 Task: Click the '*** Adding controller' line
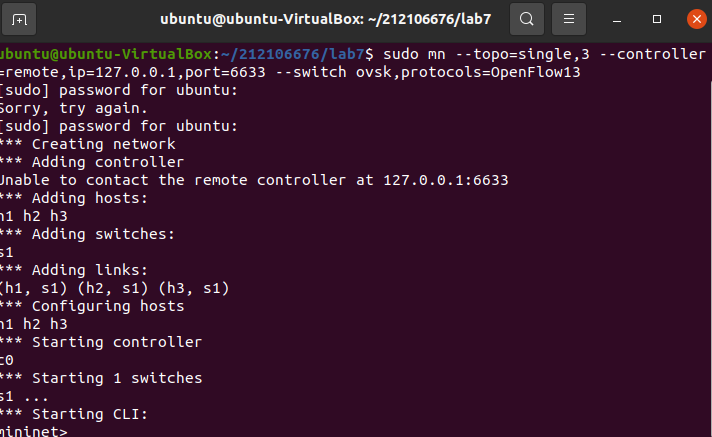[92, 162]
